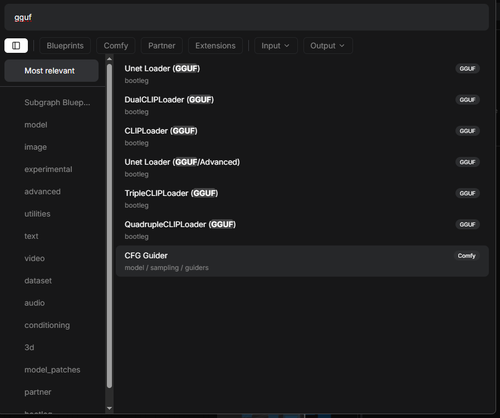The height and width of the screenshot is (418, 500).
Task: Enable the Blueprints filter chip
Action: (65, 46)
